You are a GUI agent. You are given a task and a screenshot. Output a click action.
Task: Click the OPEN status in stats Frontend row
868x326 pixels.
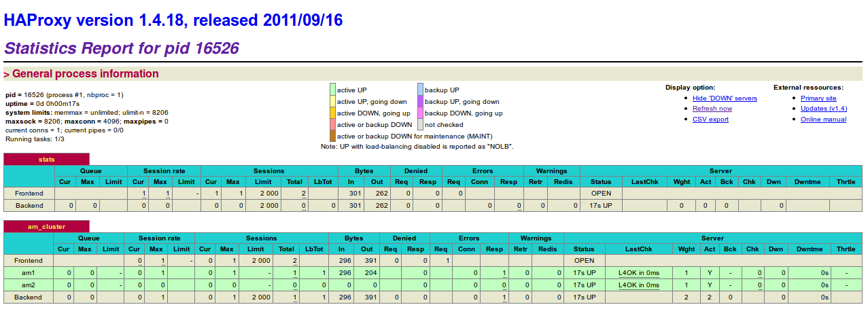coord(601,194)
